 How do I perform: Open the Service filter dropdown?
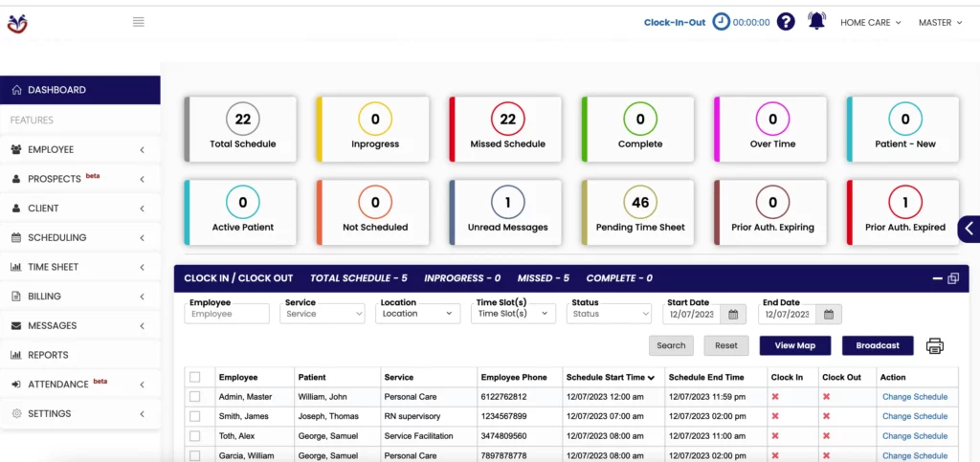click(322, 314)
